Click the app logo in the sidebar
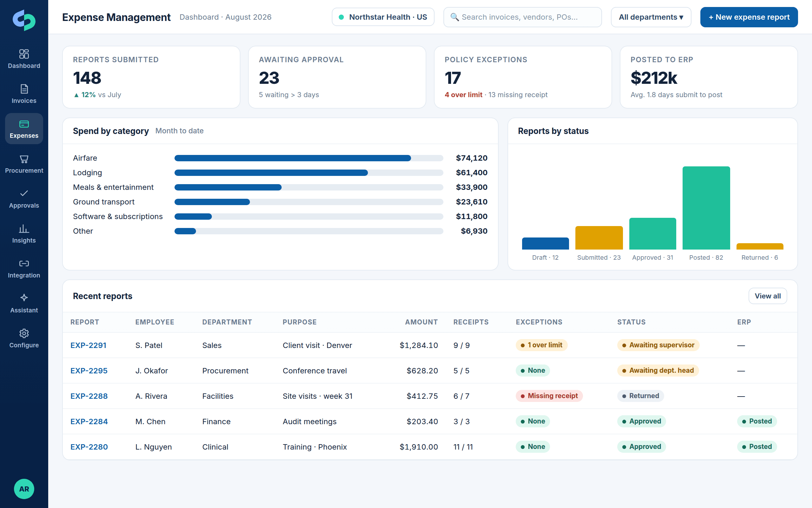Image resolution: width=812 pixels, height=508 pixels. coord(24,20)
